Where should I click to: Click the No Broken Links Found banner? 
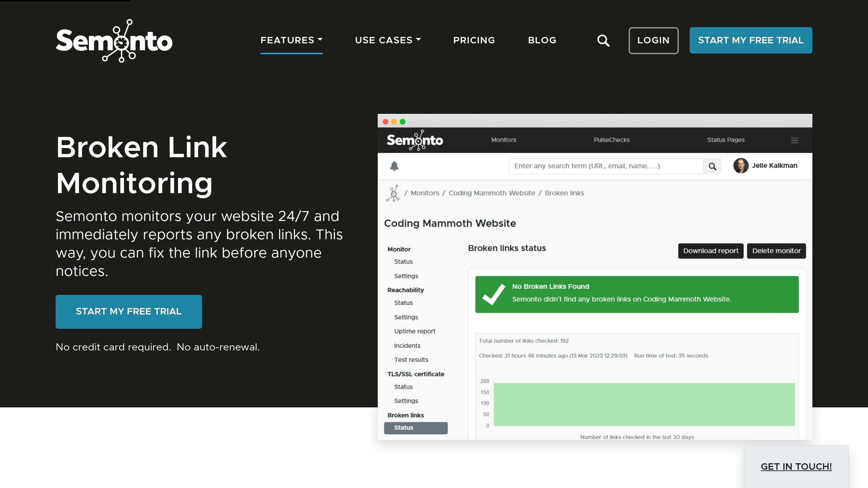point(637,294)
